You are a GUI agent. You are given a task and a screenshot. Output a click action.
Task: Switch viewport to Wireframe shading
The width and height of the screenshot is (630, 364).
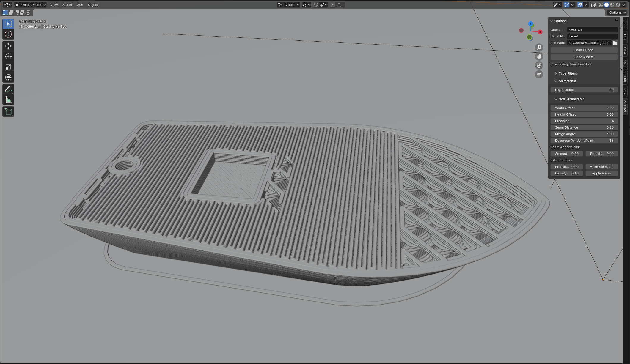601,4
